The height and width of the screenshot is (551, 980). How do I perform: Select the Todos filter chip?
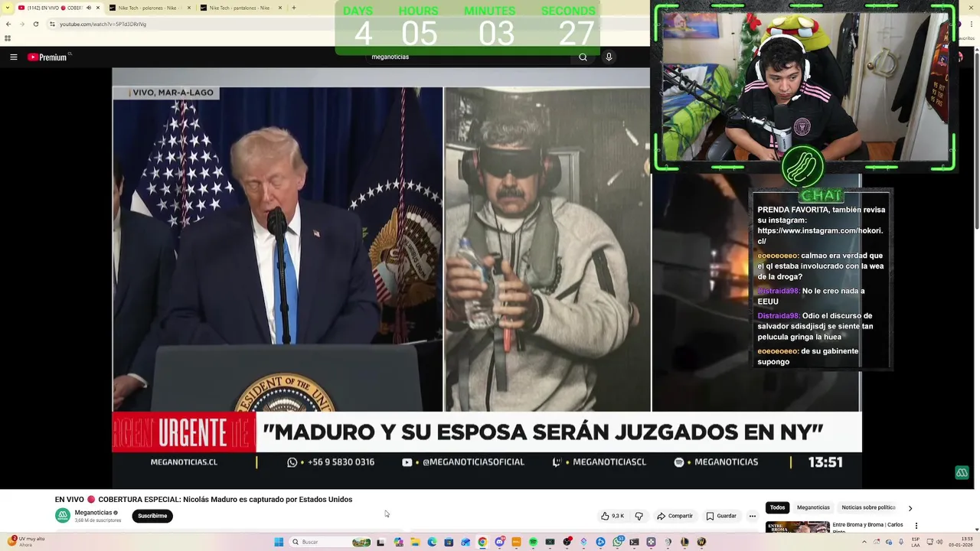point(777,507)
